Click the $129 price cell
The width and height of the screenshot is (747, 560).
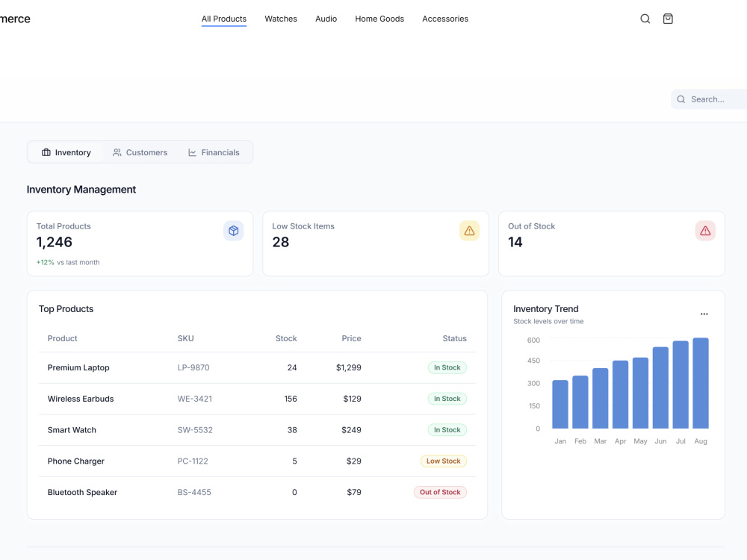point(352,399)
